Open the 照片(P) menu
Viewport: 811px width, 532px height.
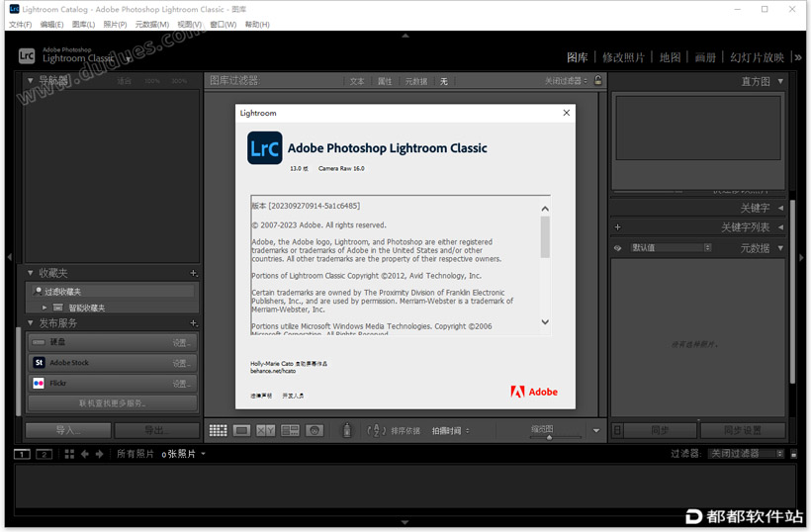115,25
